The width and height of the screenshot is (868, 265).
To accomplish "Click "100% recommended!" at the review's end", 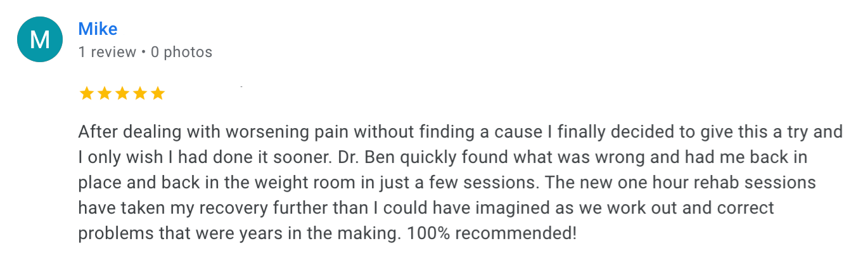I will pos(492,233).
